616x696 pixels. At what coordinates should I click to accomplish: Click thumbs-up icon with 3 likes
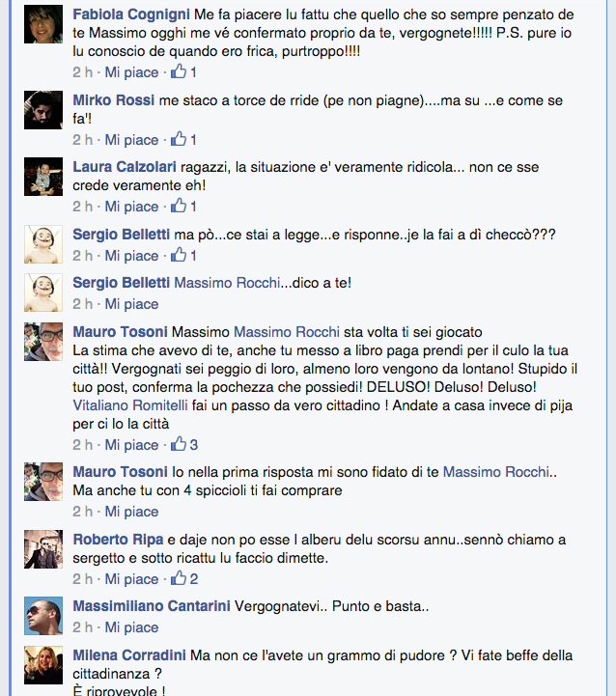(179, 444)
